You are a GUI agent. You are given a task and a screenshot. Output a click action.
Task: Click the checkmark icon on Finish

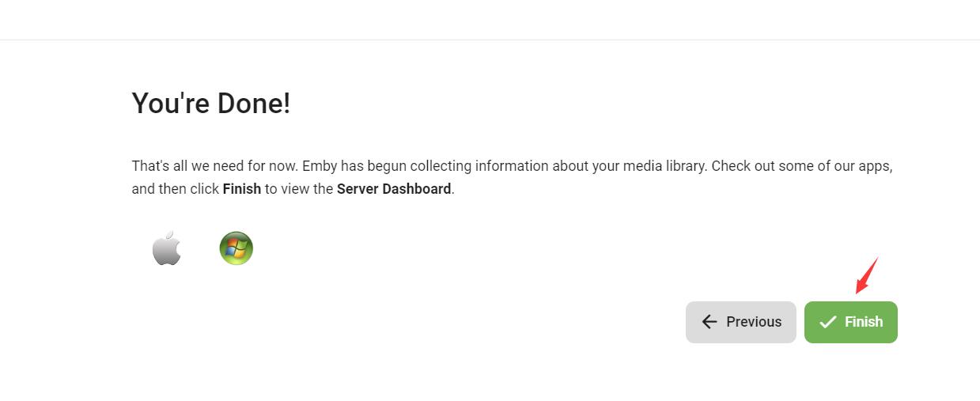coord(827,322)
